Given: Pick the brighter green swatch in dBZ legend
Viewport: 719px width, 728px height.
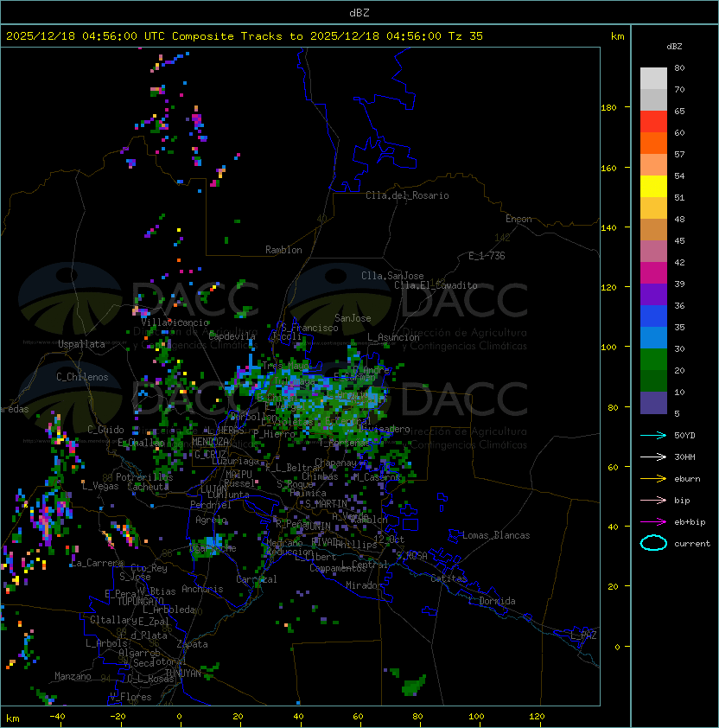Looking at the screenshot, I should [653, 359].
